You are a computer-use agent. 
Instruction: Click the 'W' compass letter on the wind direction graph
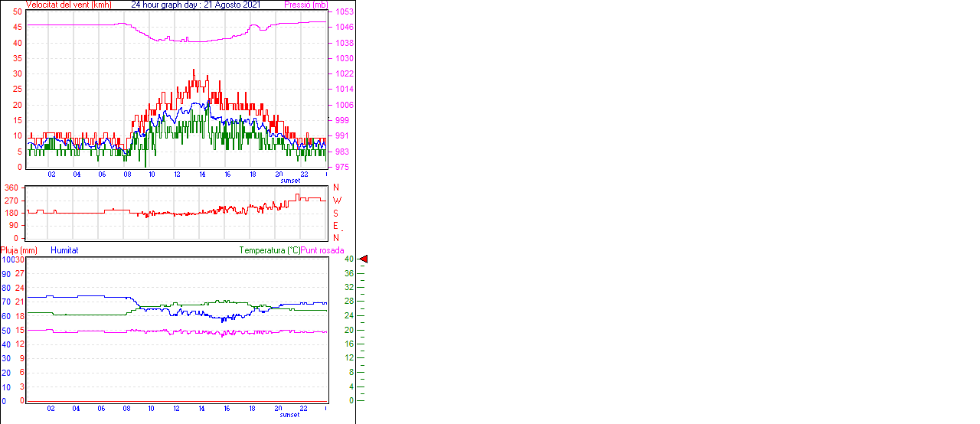[337, 201]
